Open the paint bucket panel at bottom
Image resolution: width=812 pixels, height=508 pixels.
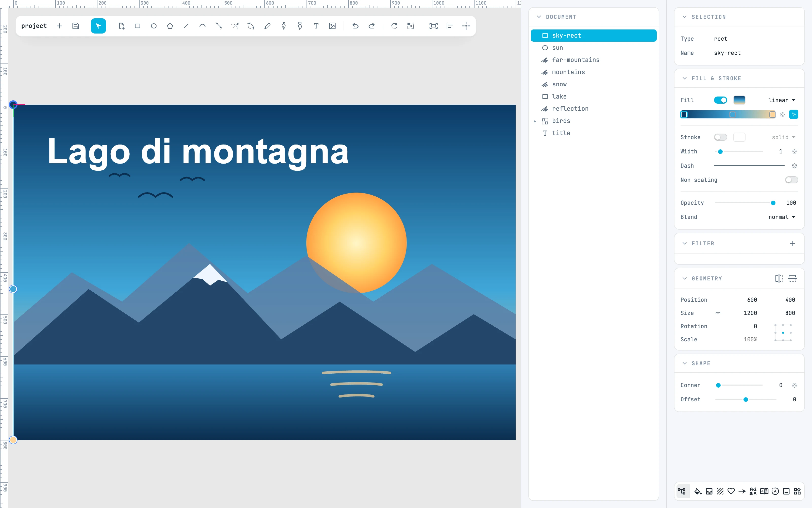point(698,491)
